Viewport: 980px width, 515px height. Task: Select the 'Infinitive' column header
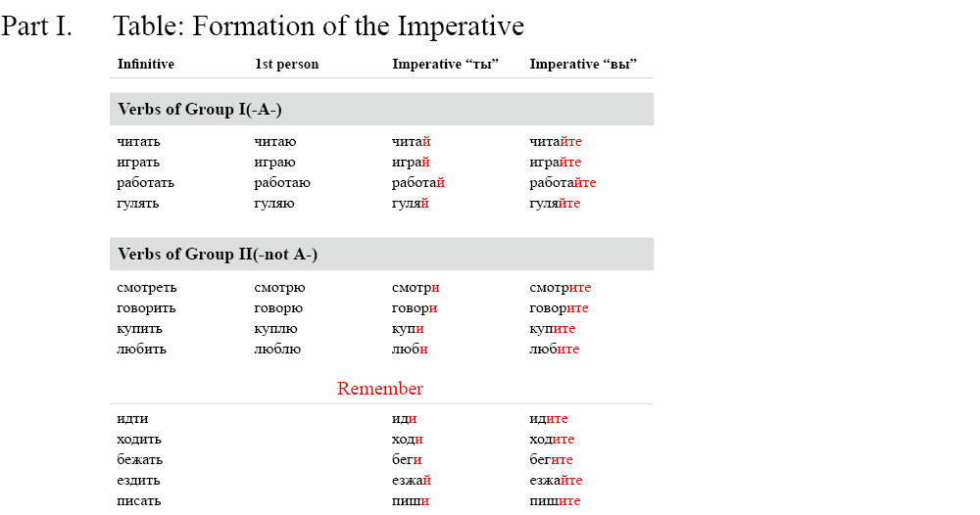146,65
